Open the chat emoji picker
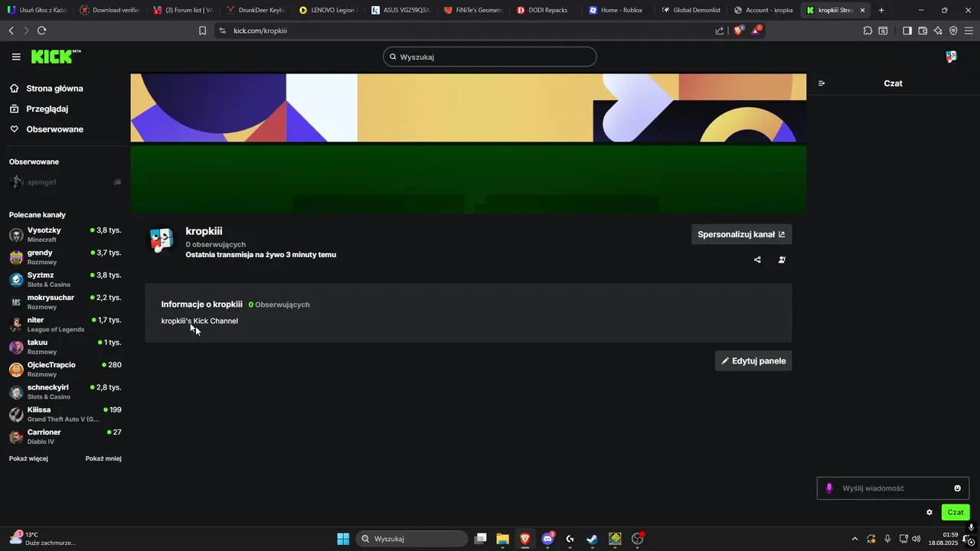This screenshot has width=980, height=551. click(957, 488)
